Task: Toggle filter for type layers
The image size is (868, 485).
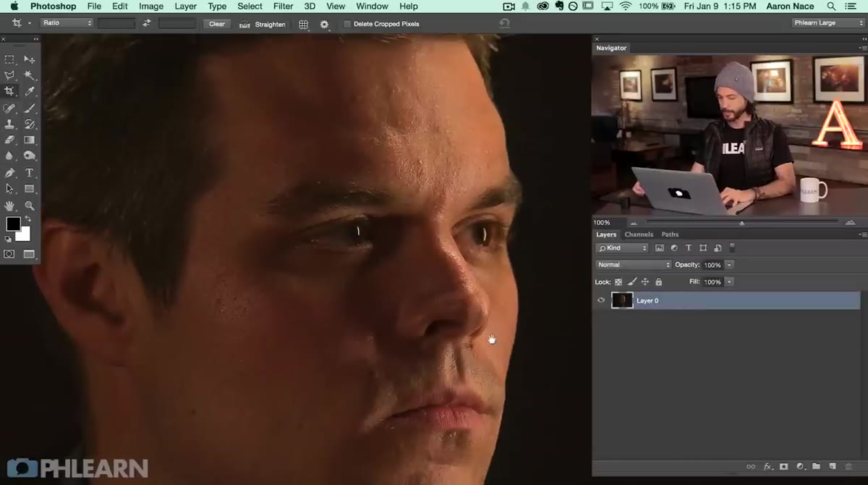Action: click(688, 248)
